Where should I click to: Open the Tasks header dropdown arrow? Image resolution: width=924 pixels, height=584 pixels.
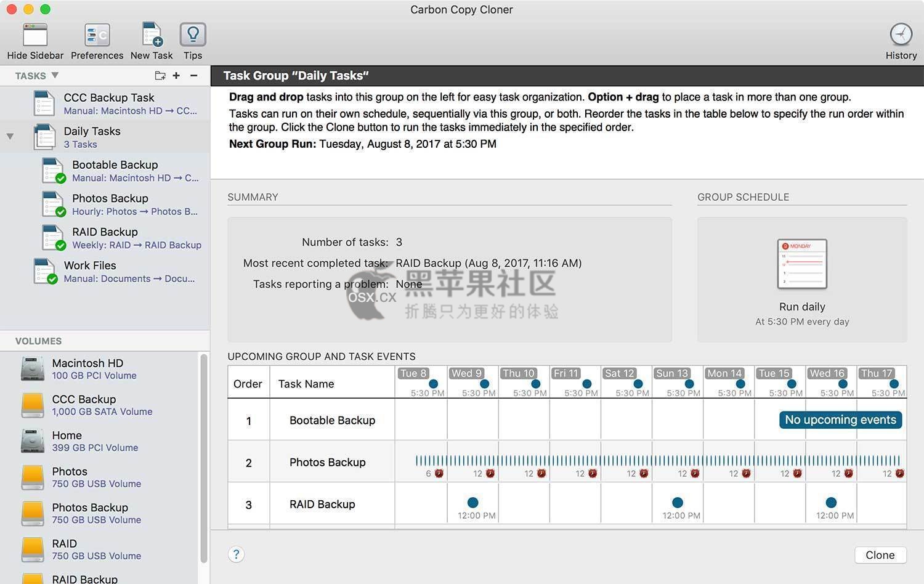coord(55,75)
